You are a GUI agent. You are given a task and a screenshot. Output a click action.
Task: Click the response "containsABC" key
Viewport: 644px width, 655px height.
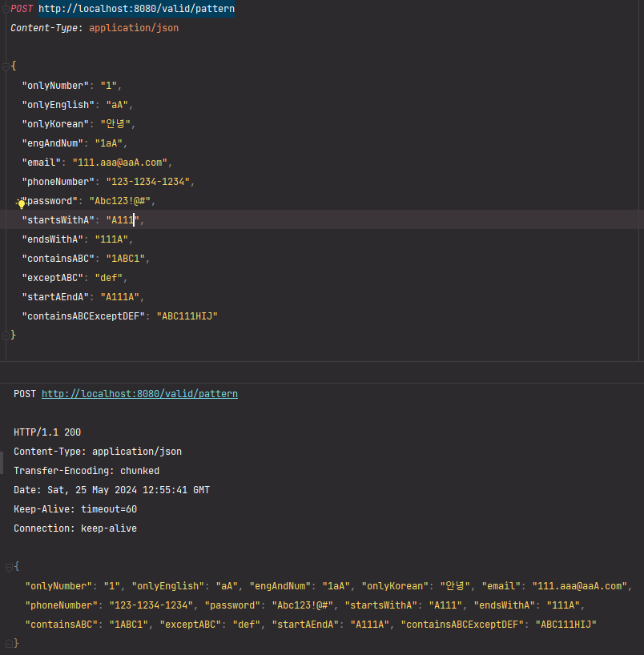(62, 625)
